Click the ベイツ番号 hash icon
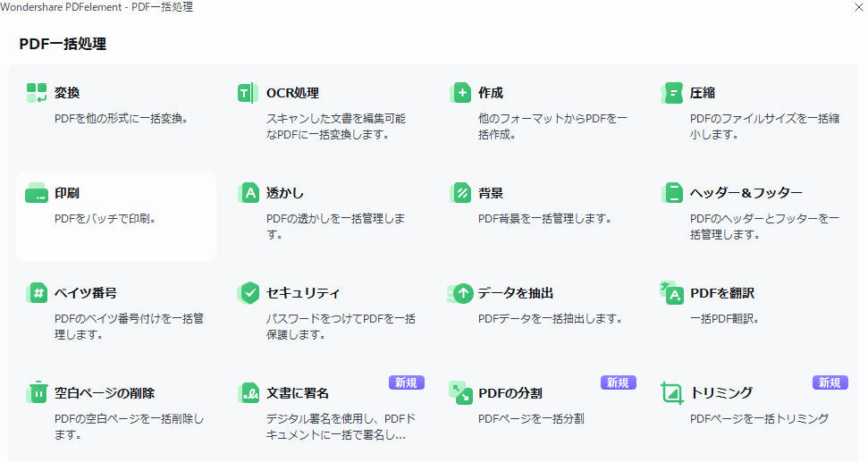 37,293
